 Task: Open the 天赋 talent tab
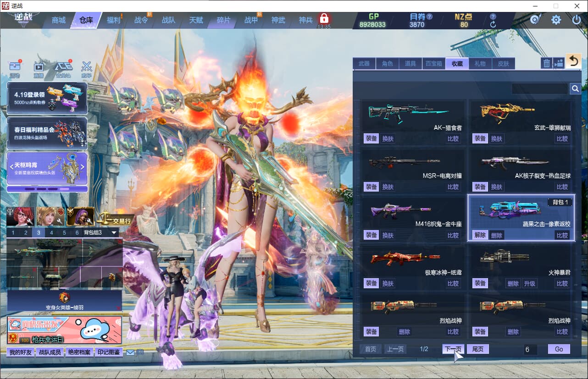(196, 20)
